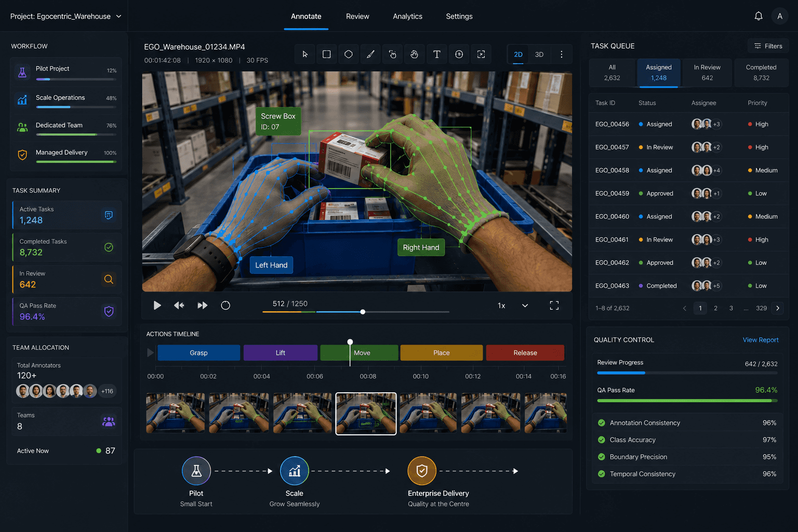Image resolution: width=798 pixels, height=532 pixels.
Task: Select the rectangle bounding box tool
Action: (x=327, y=54)
